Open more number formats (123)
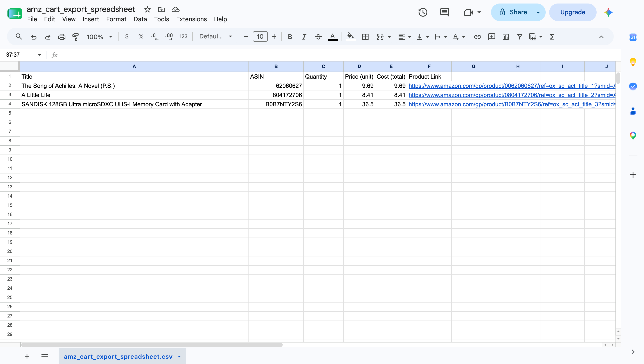Screen dimensions: 644x364 (183, 37)
